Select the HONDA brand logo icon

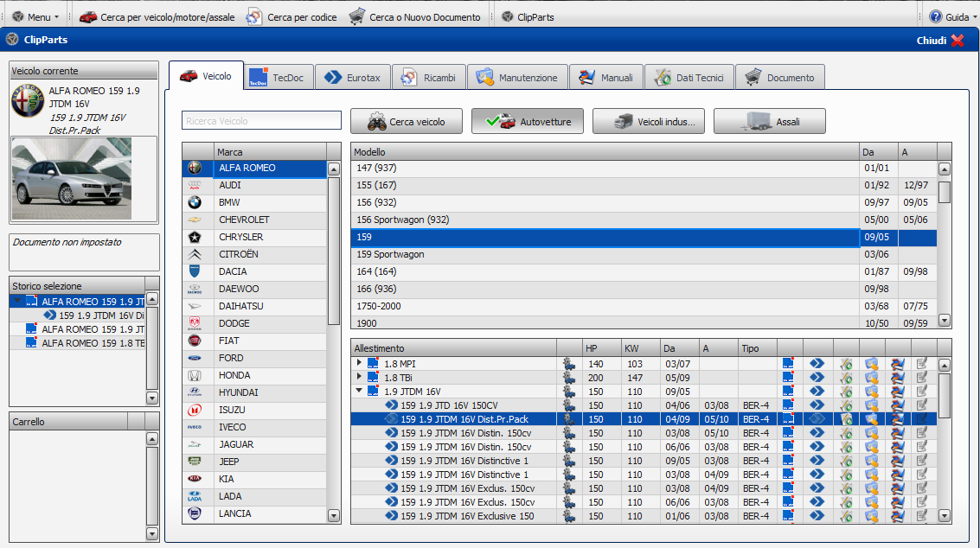[195, 375]
